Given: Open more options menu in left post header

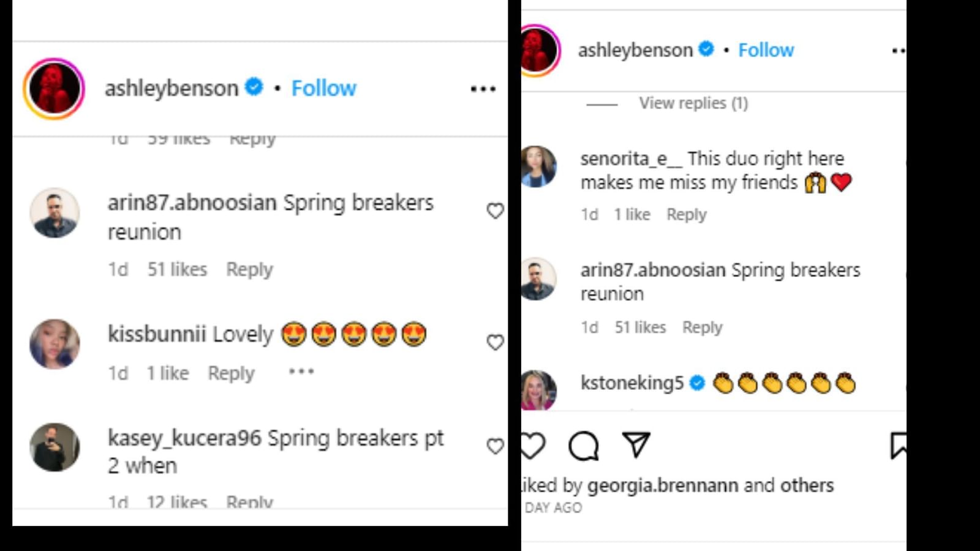Looking at the screenshot, I should [x=483, y=89].
